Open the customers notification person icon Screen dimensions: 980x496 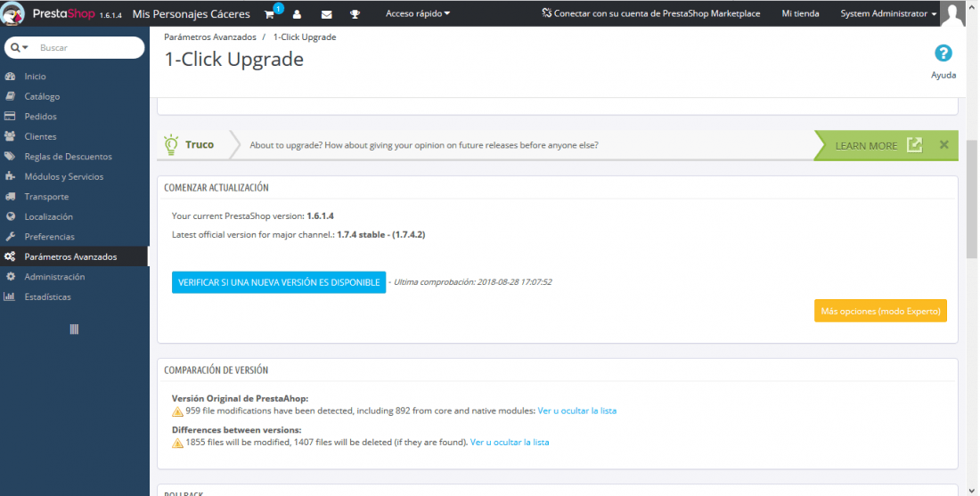[297, 14]
